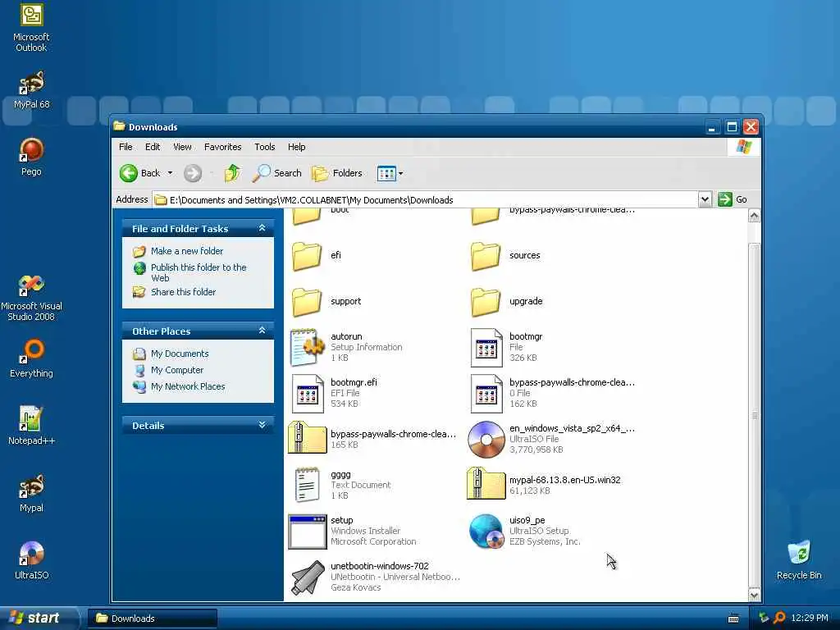This screenshot has width=840, height=630.
Task: Open the Views dropdown arrow
Action: pyautogui.click(x=400, y=173)
